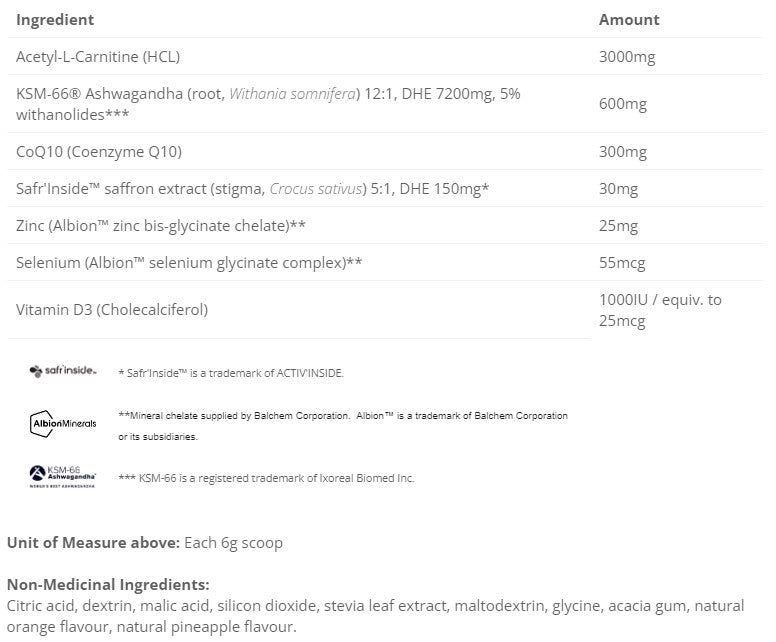Select the CoQ10 (Coenzyme Q10) ingredient
Image resolution: width=776 pixels, height=642 pixels.
99,152
